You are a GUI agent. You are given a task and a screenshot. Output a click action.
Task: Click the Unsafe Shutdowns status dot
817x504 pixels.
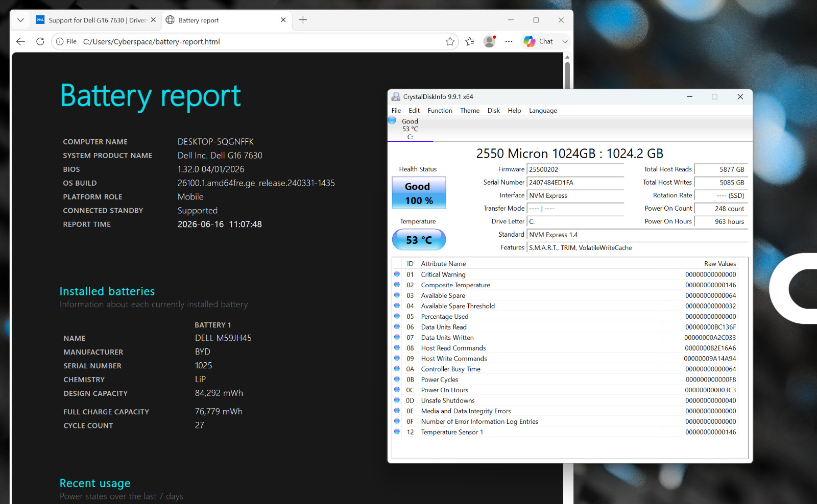[x=397, y=400]
